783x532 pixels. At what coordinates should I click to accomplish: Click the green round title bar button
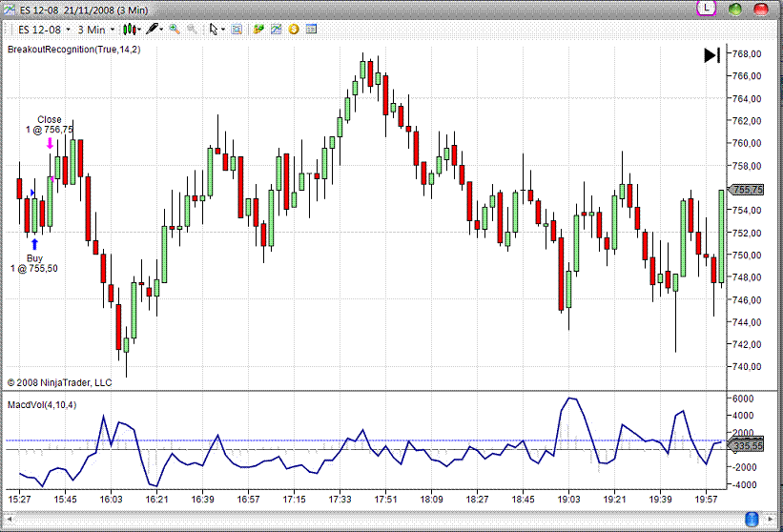tap(735, 9)
